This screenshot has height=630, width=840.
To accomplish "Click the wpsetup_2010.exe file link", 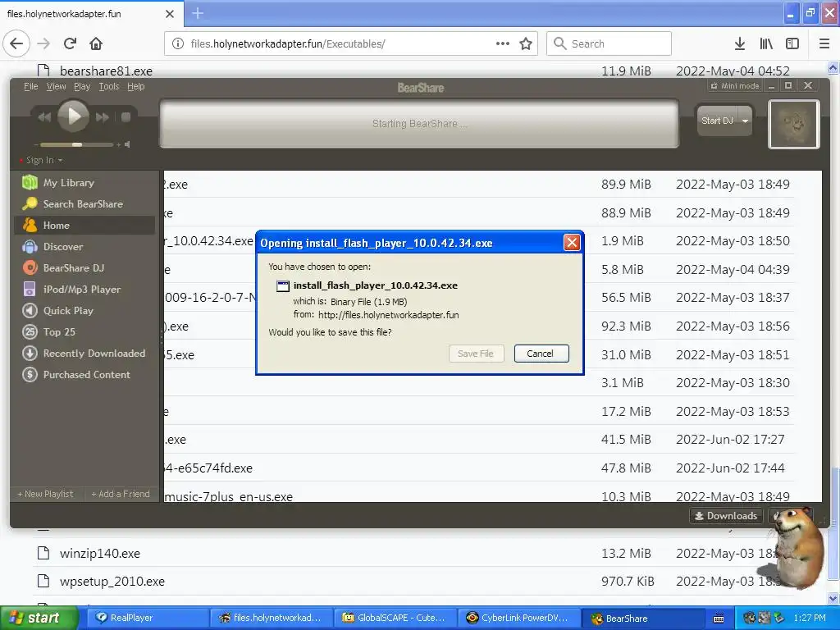I will click(112, 582).
